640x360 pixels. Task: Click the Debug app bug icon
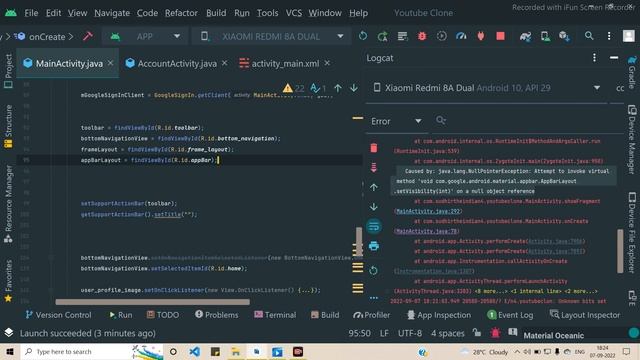pos(422,36)
